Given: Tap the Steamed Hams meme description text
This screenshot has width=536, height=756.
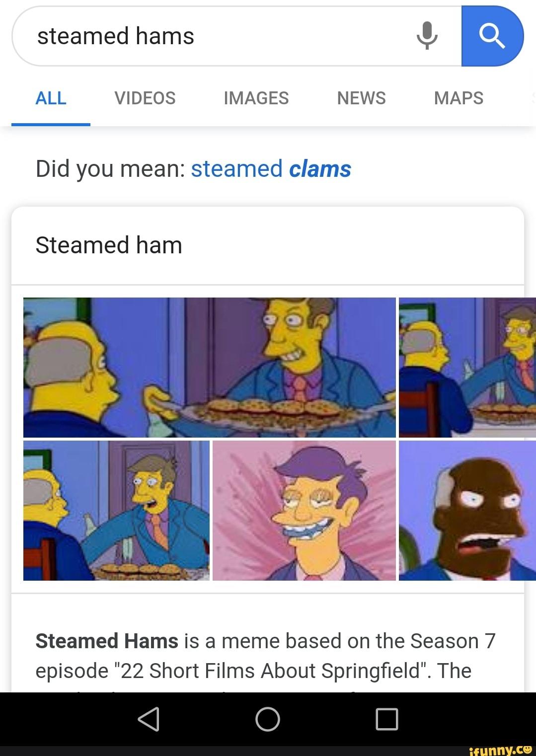Looking at the screenshot, I should click(x=266, y=656).
